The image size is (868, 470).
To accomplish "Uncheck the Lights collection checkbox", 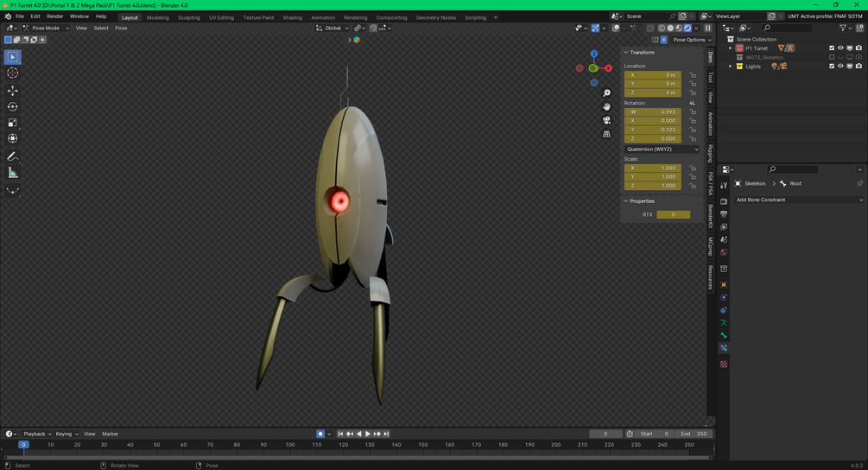I will 832,66.
